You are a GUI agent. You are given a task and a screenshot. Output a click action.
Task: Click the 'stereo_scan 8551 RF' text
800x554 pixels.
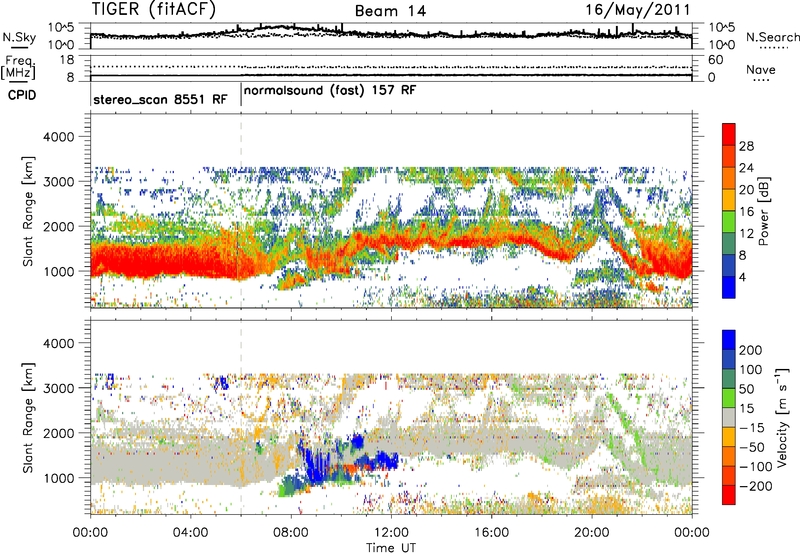[x=160, y=99]
